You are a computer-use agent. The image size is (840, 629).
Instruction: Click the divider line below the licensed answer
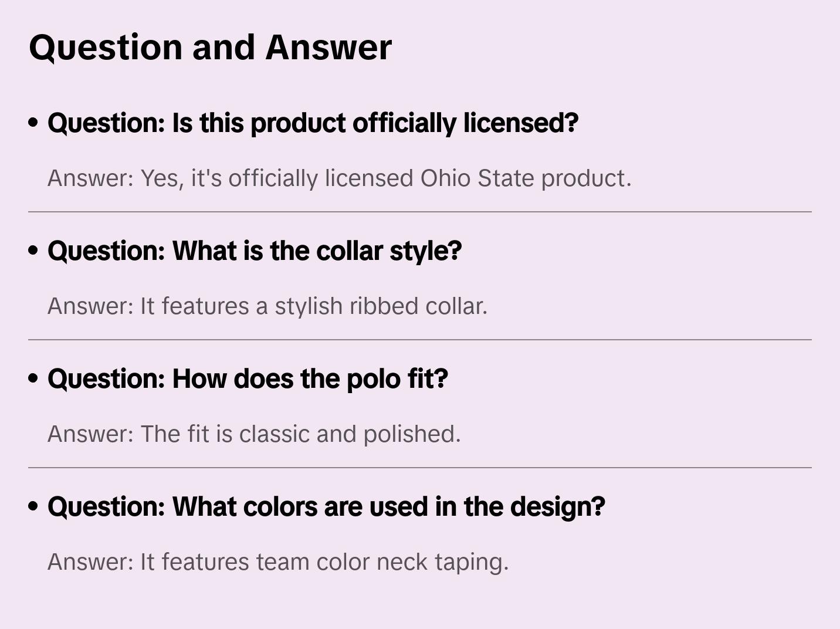[x=420, y=212]
